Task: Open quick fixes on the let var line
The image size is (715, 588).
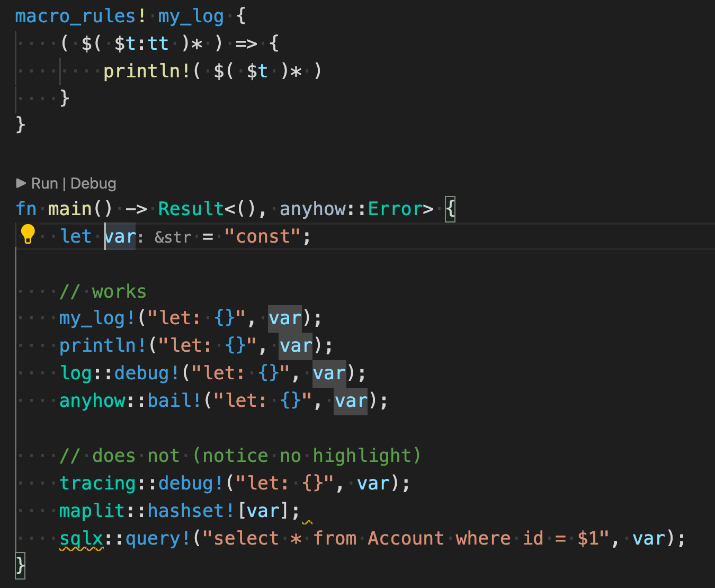Action: click(x=28, y=233)
